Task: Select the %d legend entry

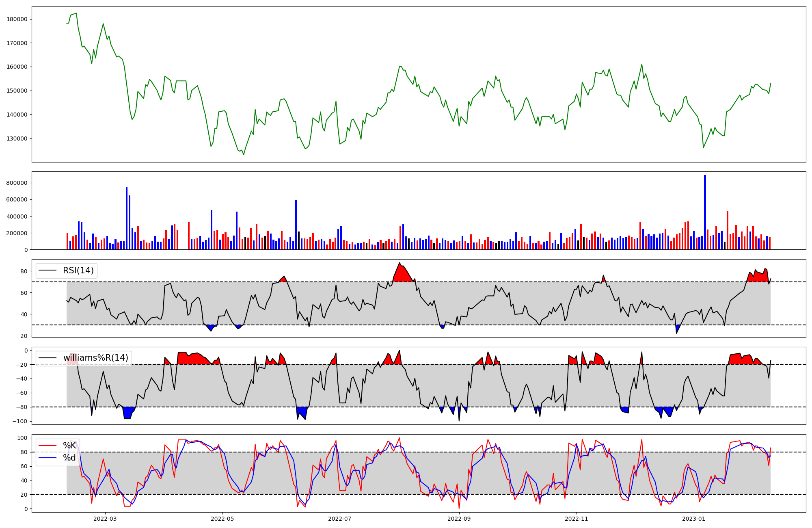Action: tap(69, 458)
